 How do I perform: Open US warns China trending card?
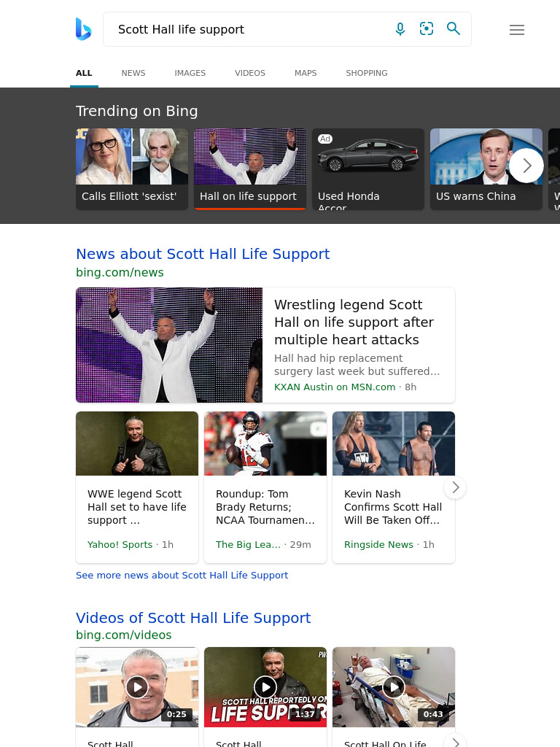click(x=486, y=169)
